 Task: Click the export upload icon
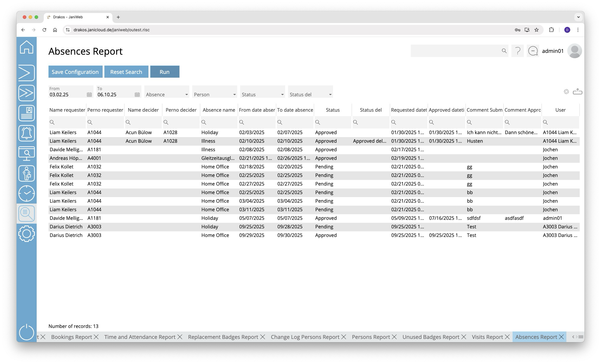point(577,92)
